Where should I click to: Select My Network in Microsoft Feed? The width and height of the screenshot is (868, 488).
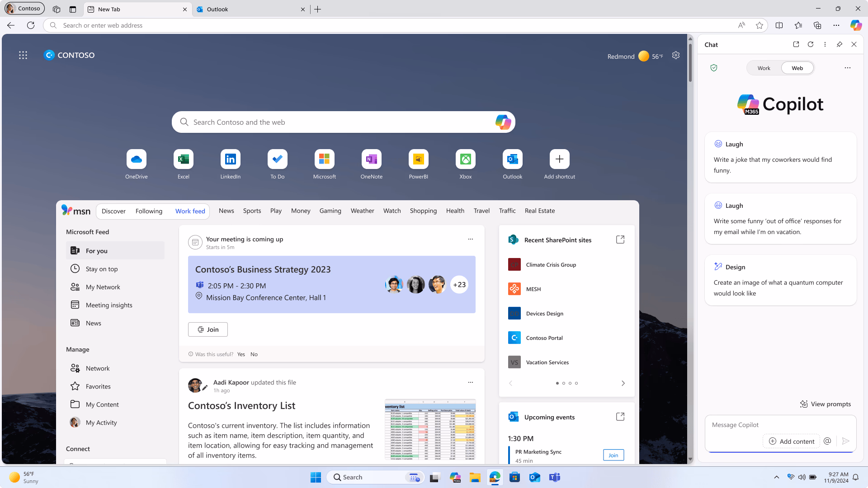click(x=115, y=287)
